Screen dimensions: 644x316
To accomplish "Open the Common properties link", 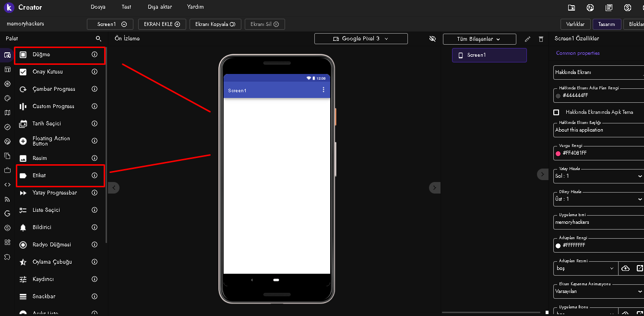I will [x=578, y=53].
